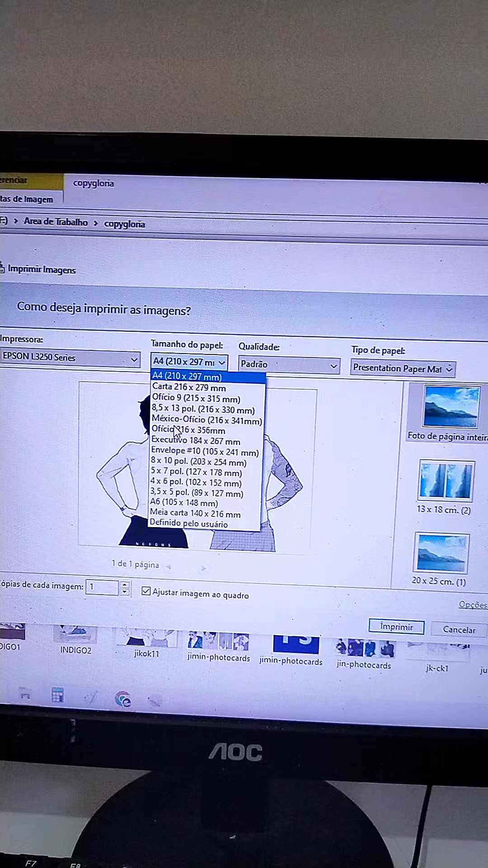The image size is (488, 868).
Task: Toggle Ajustar imagem ao quadro checkbox
Action: coord(146,591)
